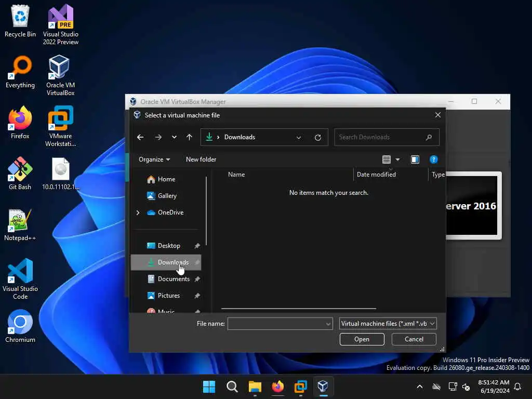
Task: Click the search magnifier in Search Downloads
Action: click(429, 137)
